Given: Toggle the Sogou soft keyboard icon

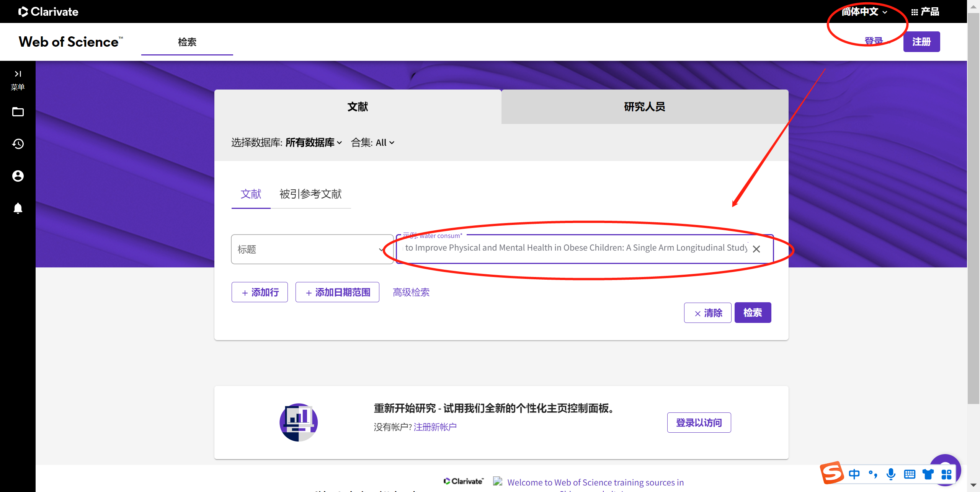Looking at the screenshot, I should (x=910, y=474).
